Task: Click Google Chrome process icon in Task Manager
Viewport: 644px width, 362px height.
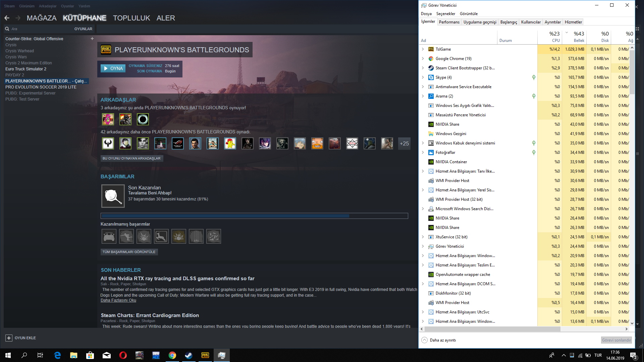Action: [x=431, y=59]
